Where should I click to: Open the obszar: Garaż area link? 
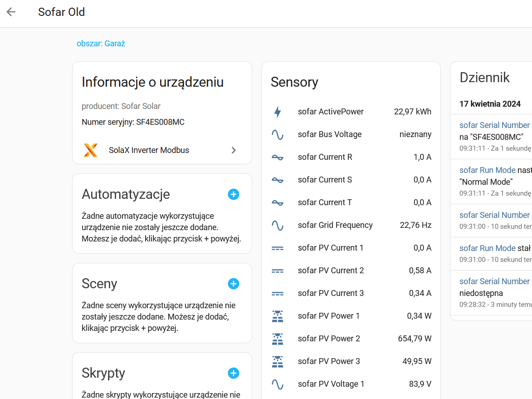coord(101,44)
